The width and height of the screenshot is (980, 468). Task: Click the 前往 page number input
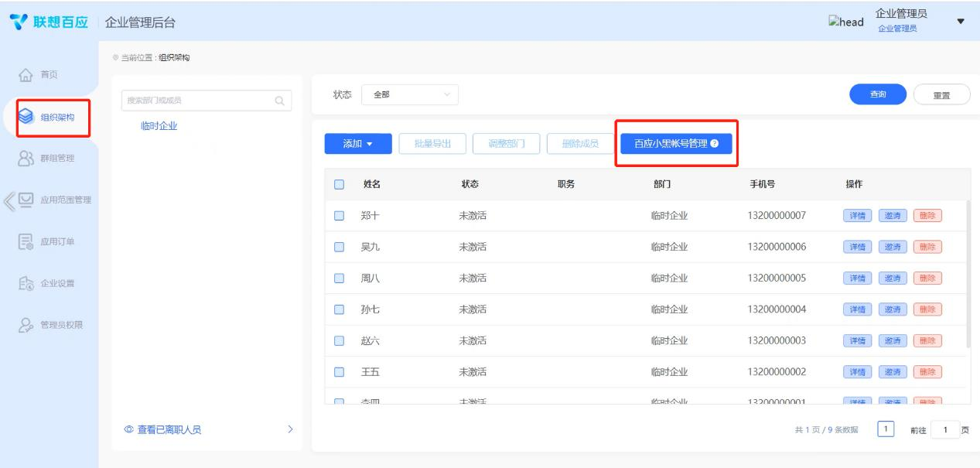[x=944, y=430]
